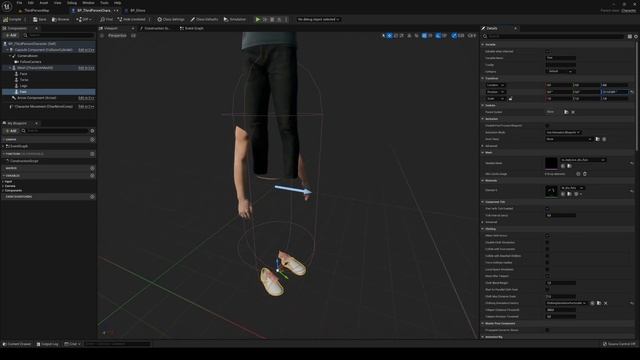
Task: Open the Output Log
Action: (x=47, y=344)
